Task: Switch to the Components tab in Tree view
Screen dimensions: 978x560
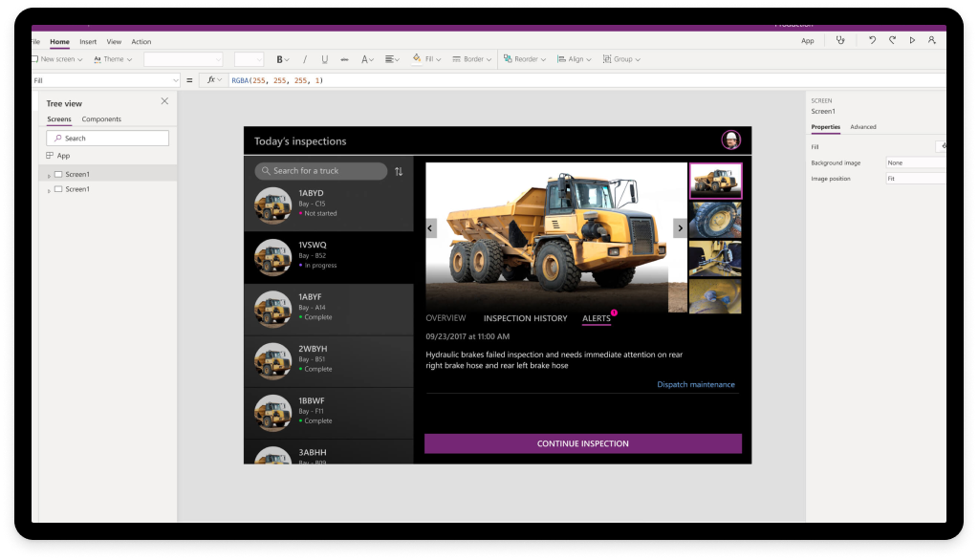Action: (x=101, y=119)
